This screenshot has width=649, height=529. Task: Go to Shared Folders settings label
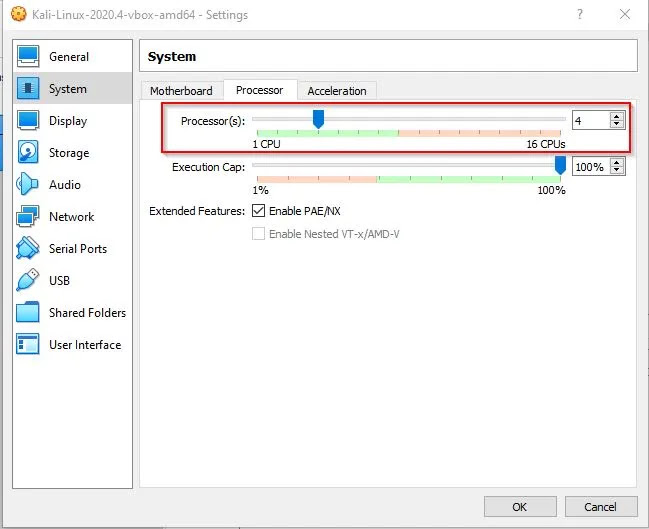tap(87, 313)
